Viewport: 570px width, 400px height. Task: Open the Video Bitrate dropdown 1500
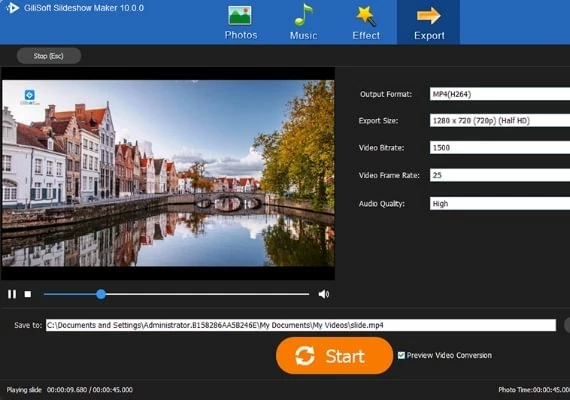(x=500, y=148)
